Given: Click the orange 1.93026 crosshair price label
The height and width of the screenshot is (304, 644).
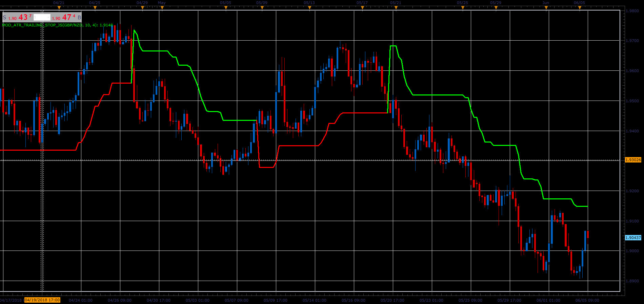Looking at the screenshot, I should tap(633, 160).
